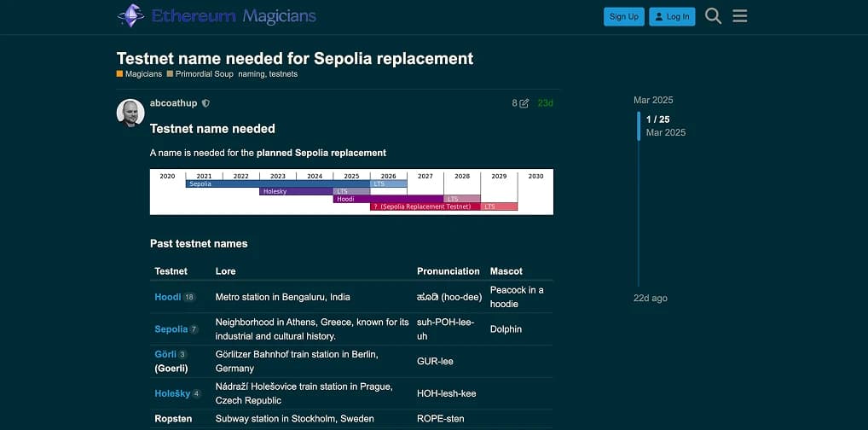Open the abcoathup username link
The image size is (868, 430).
173,103
